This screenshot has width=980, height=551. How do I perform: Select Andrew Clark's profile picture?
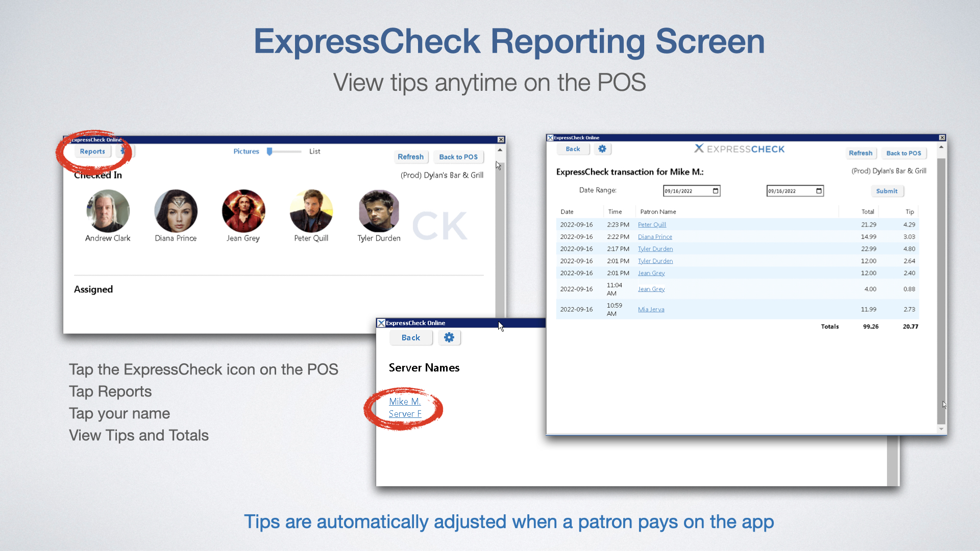[x=108, y=211]
